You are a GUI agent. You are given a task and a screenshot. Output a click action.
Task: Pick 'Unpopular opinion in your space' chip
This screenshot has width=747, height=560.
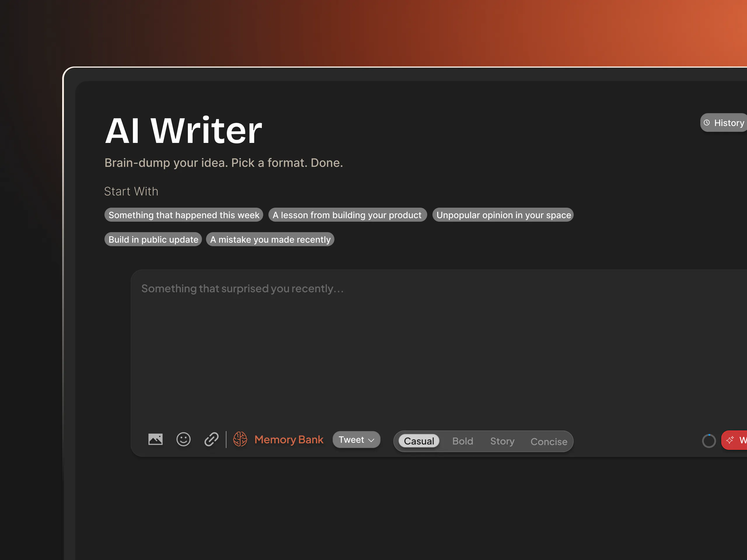[x=503, y=215]
